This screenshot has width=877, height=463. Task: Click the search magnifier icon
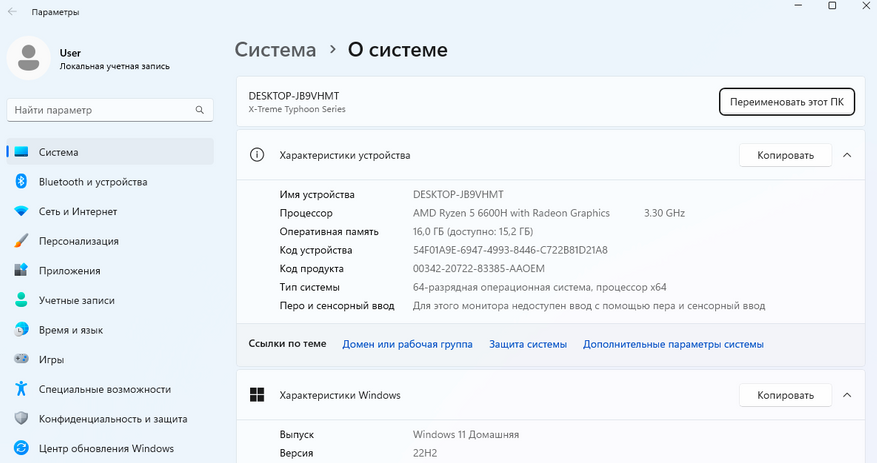pyautogui.click(x=201, y=110)
